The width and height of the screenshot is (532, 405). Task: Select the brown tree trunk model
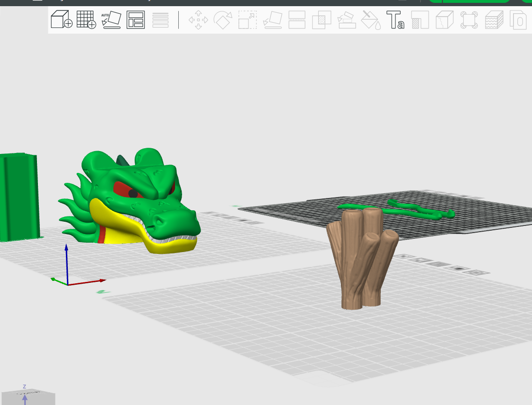pos(362,259)
